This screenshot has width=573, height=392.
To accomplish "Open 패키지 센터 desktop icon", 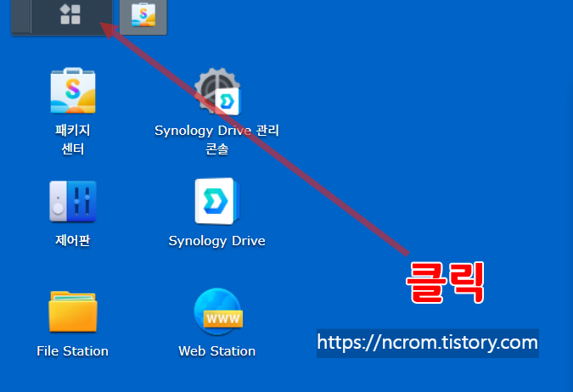I will tap(73, 91).
